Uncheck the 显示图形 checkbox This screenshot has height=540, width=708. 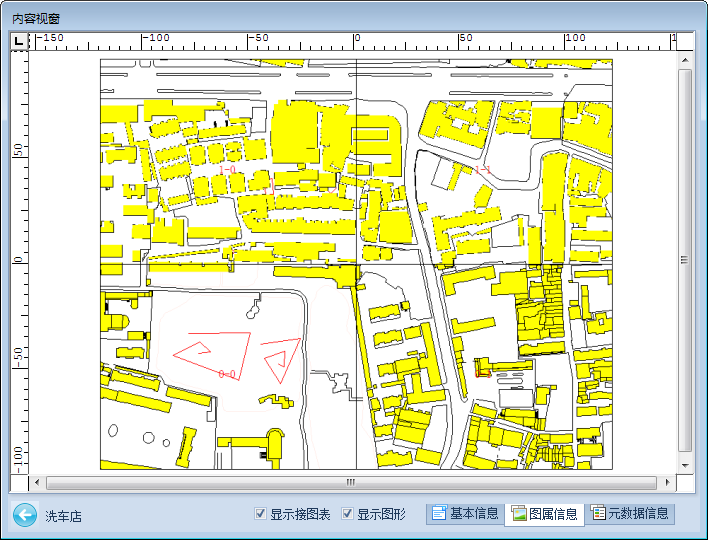coord(348,514)
